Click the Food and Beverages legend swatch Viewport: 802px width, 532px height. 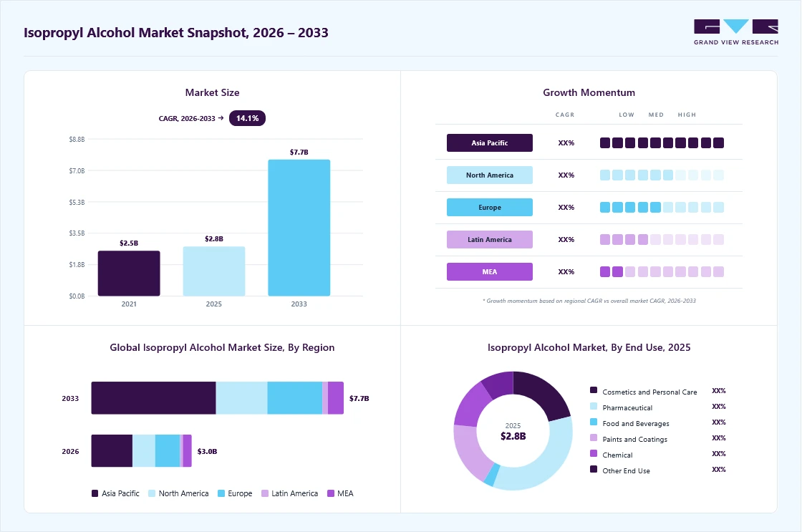tap(594, 422)
